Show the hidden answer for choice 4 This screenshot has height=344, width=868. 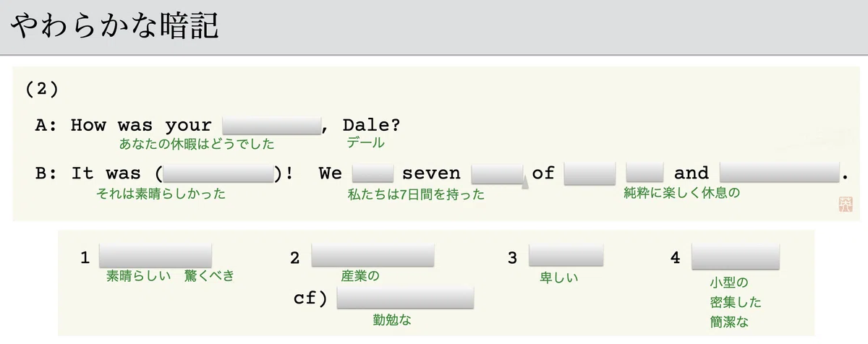(x=735, y=256)
